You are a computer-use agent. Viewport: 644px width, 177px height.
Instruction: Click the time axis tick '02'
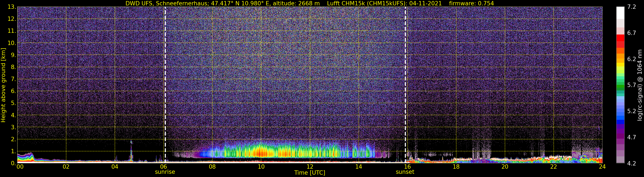coord(66,167)
